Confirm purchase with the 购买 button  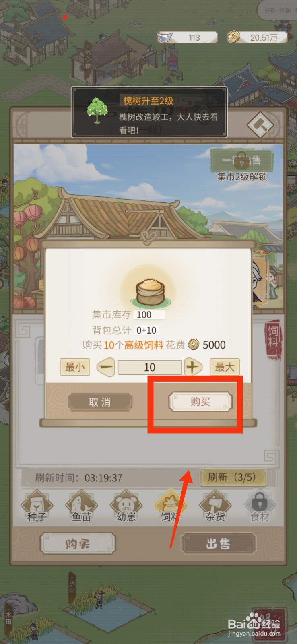(200, 402)
